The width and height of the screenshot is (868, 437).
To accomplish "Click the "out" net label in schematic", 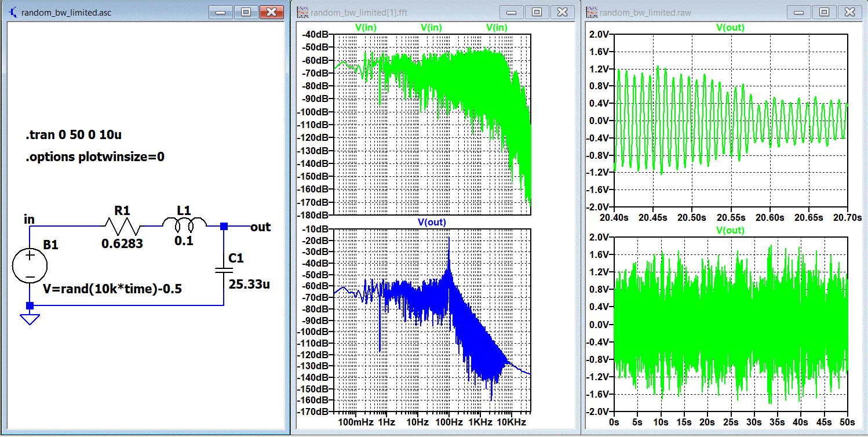I will (260, 227).
